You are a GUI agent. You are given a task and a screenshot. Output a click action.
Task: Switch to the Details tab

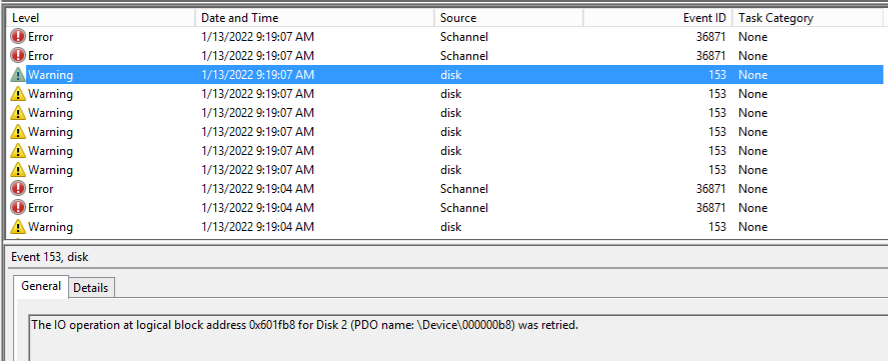click(91, 288)
